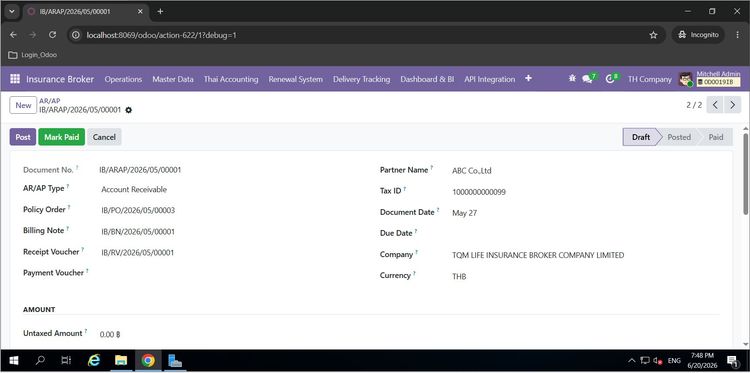
Task: Reload the browser page
Action: tap(53, 35)
